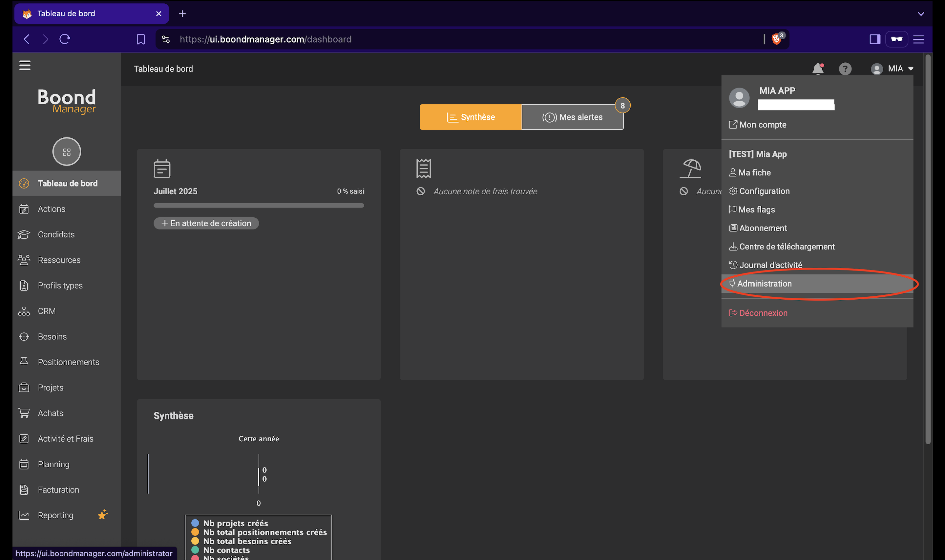Open Centre de téléchargement
This screenshot has height=560, width=945.
817,247
